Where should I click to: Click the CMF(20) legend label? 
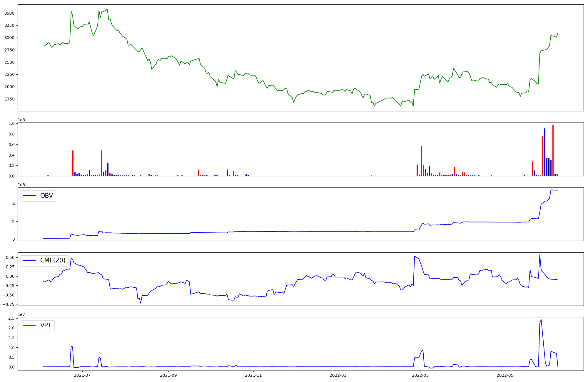[53, 261]
